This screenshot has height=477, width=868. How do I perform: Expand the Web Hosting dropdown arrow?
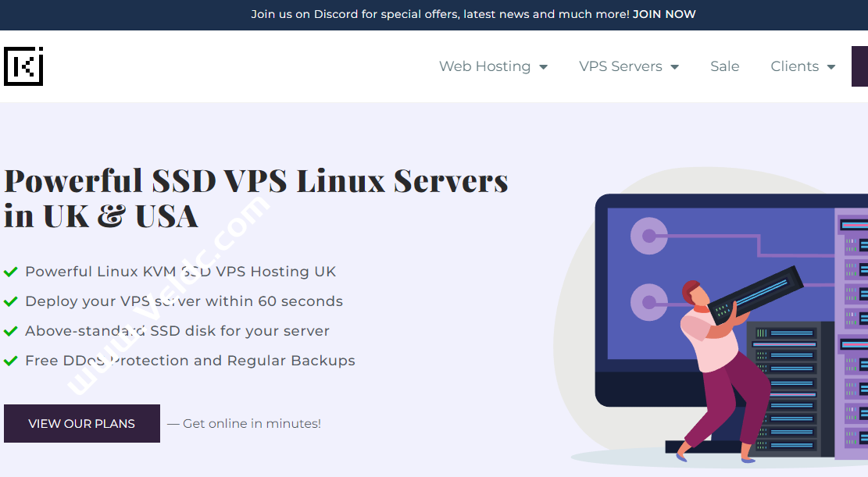tap(543, 67)
